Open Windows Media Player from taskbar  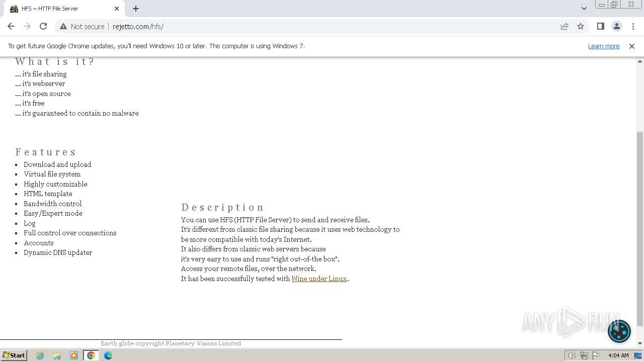tap(74, 355)
